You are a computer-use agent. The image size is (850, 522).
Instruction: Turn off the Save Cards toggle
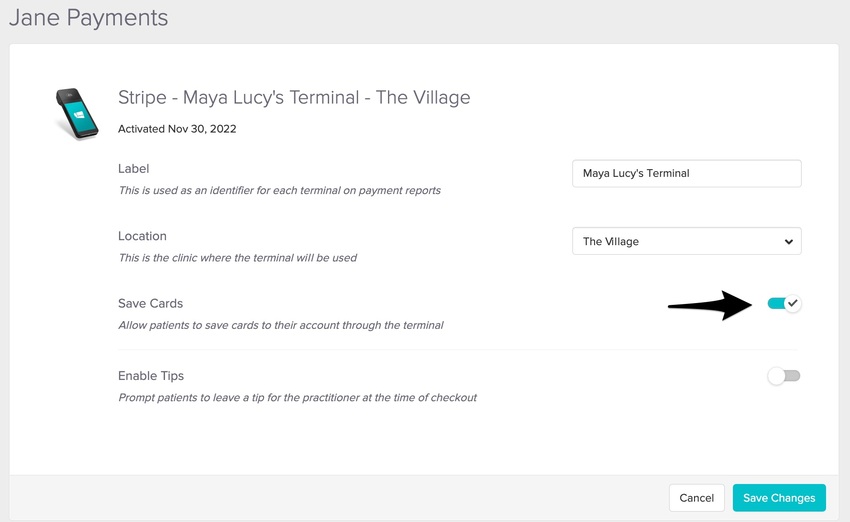tap(784, 303)
